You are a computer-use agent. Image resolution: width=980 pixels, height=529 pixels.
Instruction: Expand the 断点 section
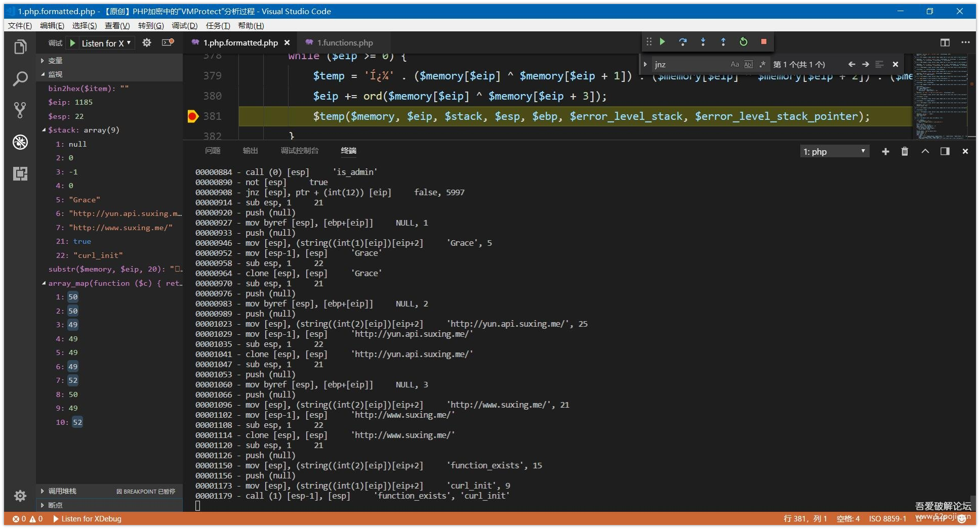109,505
